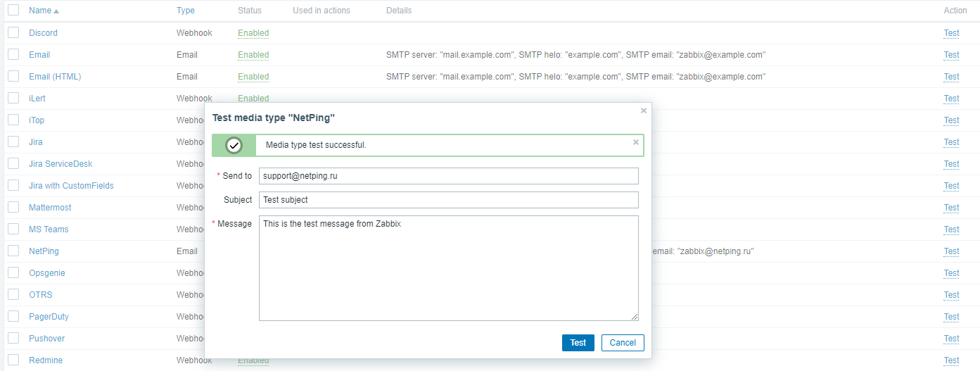
Task: Dismiss the test successful message
Action: click(636, 142)
